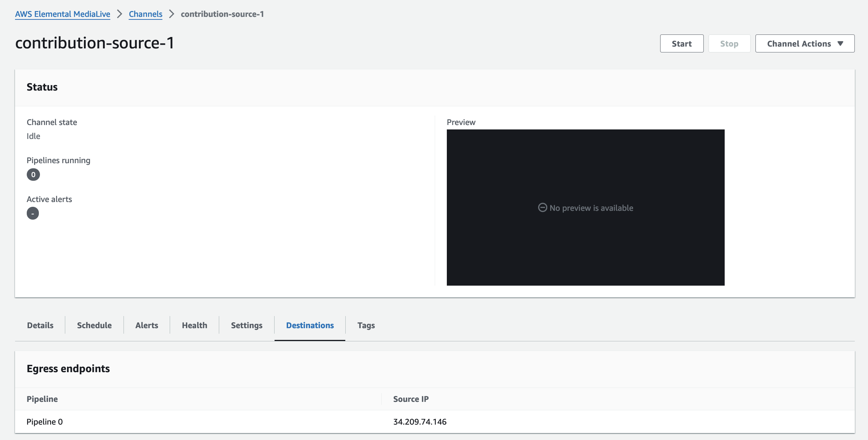The image size is (868, 440).
Task: Click the Pipelines running count badge
Action: point(33,175)
